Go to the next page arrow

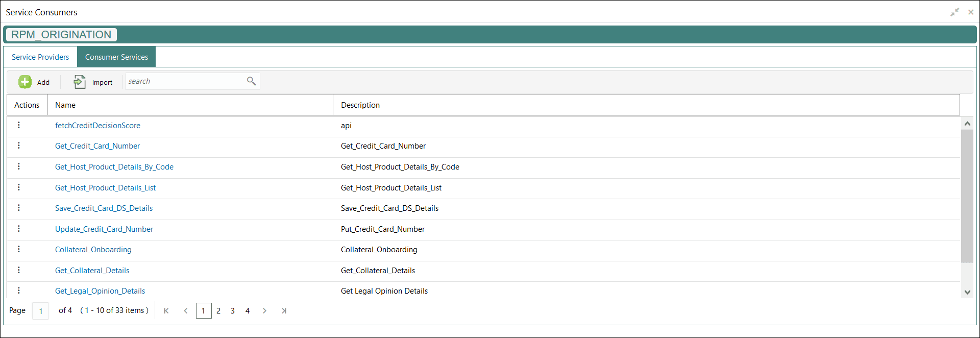click(x=264, y=310)
